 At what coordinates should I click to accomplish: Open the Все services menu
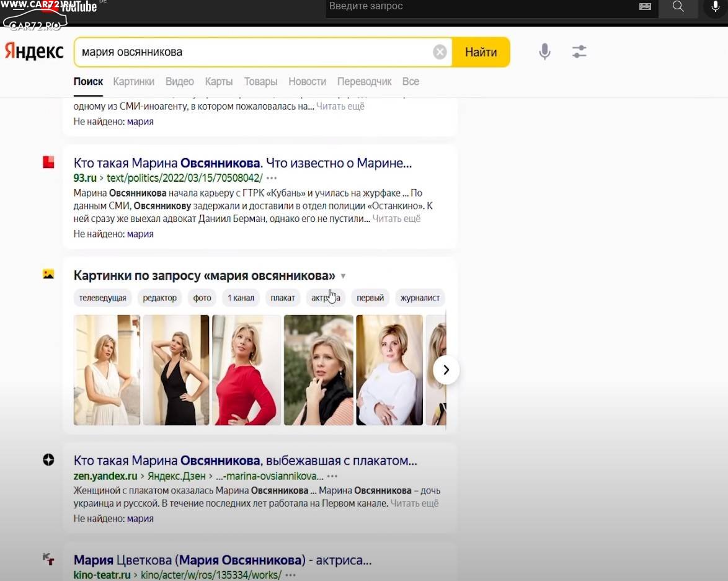click(x=411, y=81)
